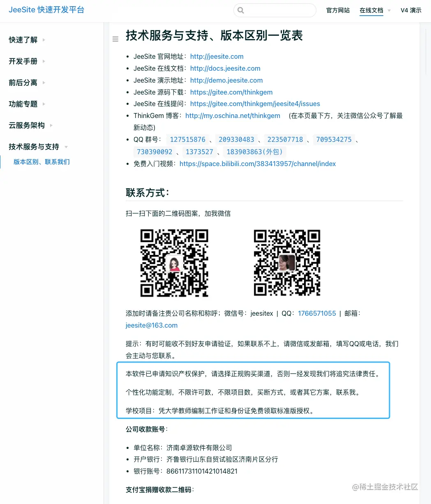Viewport: 431px width, 504px height.
Task: Click company name 济南卓源软件有限公司
Action: [x=199, y=448]
